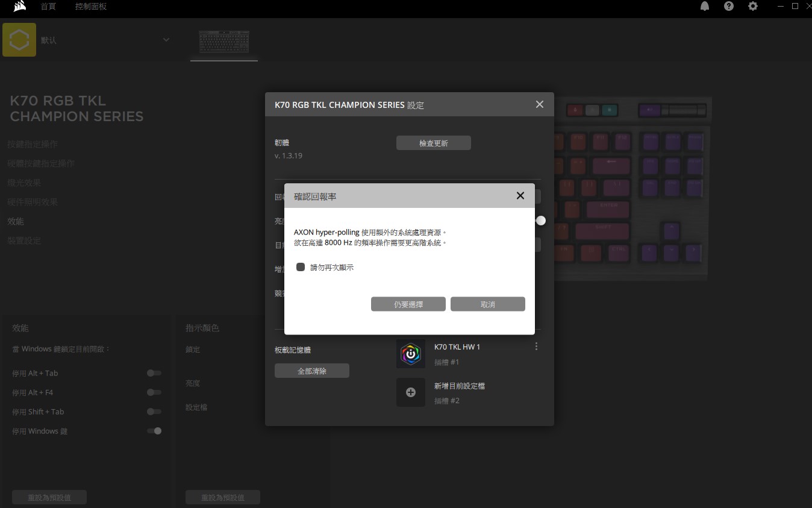Viewport: 812px width, 508px height.
Task: Toggle 停用 Windows 鍵 switch
Action: (x=154, y=431)
